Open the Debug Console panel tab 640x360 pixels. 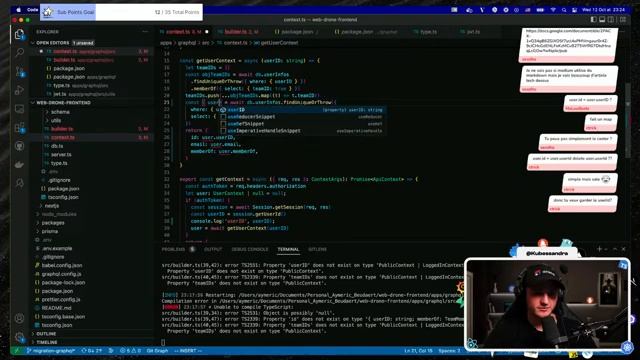[250, 249]
